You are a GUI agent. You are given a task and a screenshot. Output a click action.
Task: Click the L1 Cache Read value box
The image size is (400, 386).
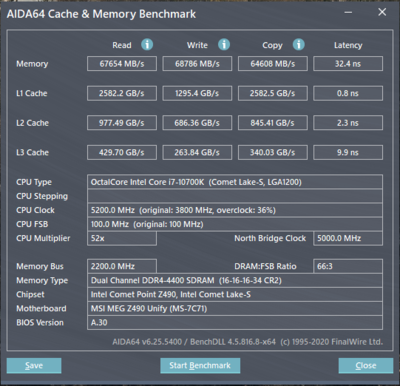tap(122, 93)
